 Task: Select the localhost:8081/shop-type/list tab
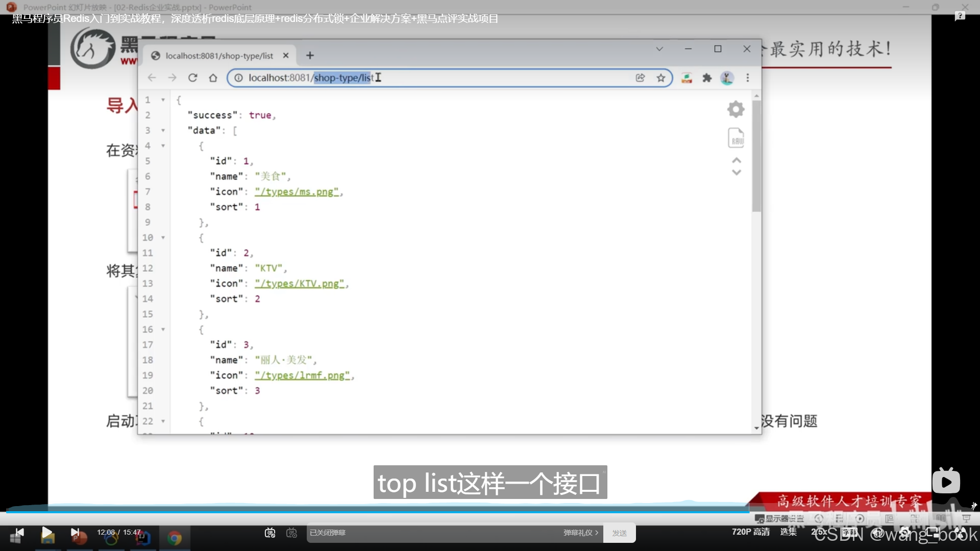pyautogui.click(x=218, y=56)
